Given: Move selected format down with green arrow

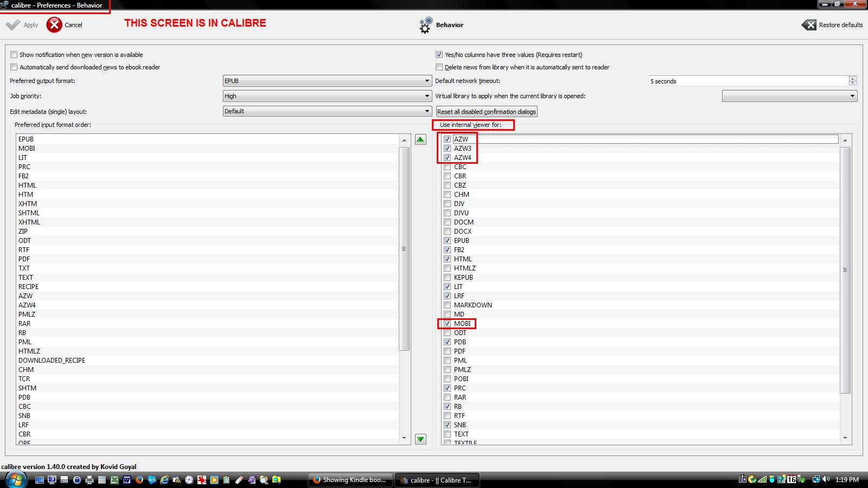Looking at the screenshot, I should pyautogui.click(x=420, y=439).
